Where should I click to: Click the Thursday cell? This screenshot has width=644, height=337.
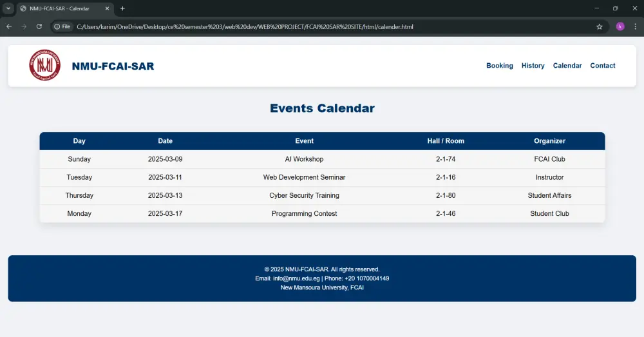coord(79,195)
